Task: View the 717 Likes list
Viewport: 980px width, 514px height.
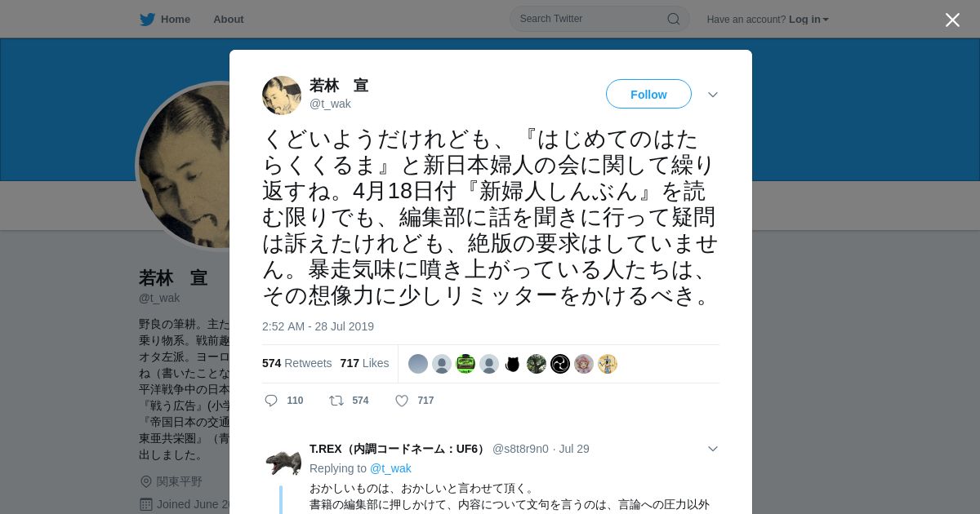Action: pos(364,363)
